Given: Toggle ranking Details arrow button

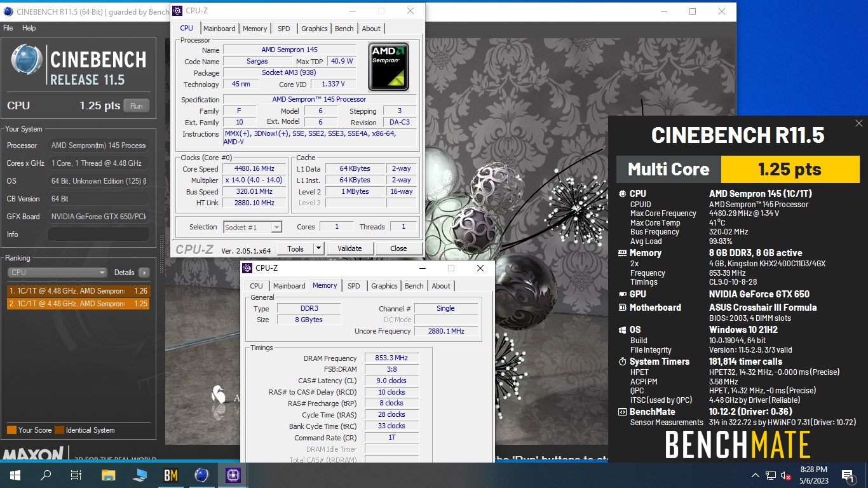Looking at the screenshot, I should click(x=144, y=272).
